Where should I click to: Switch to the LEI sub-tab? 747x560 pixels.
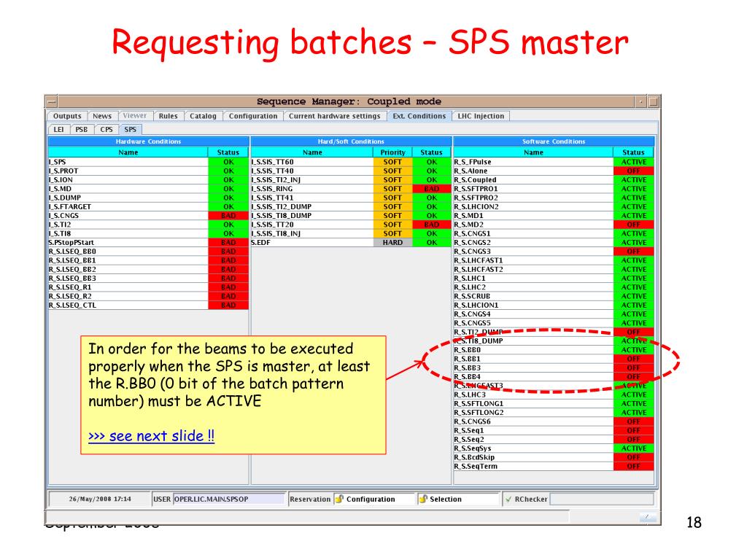tap(58, 129)
